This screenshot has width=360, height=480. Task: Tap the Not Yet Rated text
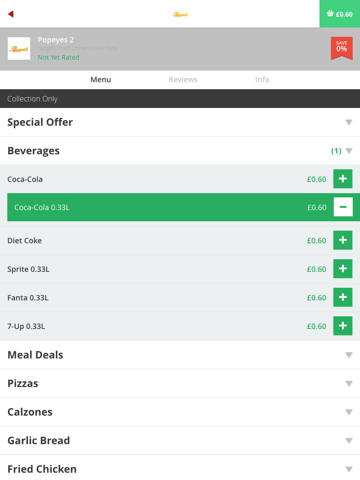(x=58, y=57)
